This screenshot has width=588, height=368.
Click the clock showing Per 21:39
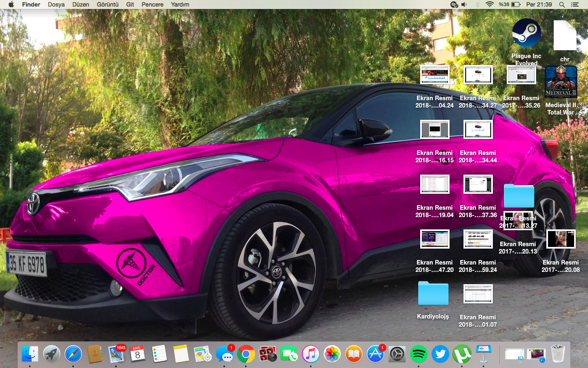[539, 4]
